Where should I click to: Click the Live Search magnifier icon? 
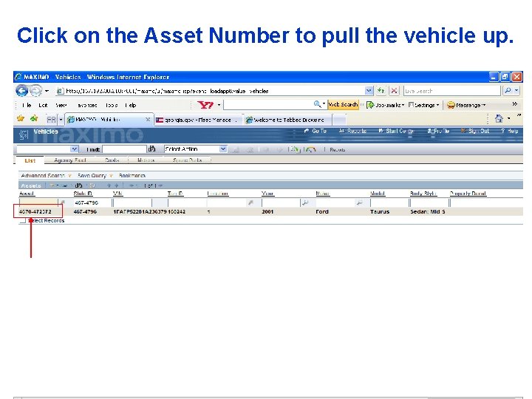tap(508, 91)
